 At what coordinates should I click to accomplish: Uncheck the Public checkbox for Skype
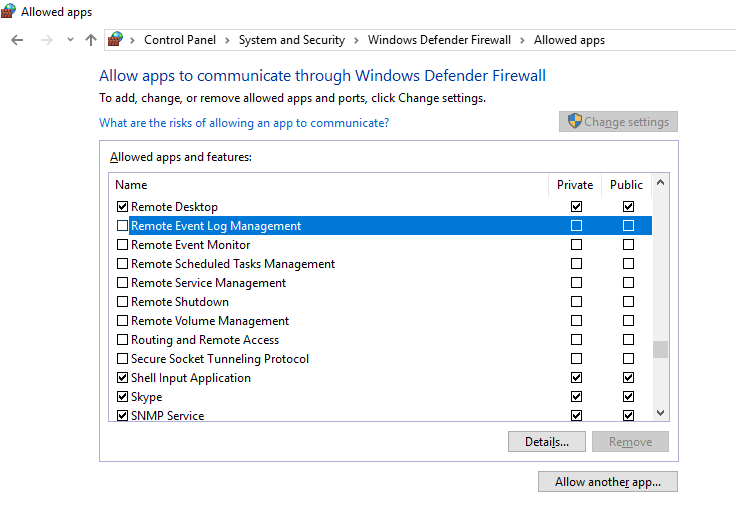coord(628,397)
